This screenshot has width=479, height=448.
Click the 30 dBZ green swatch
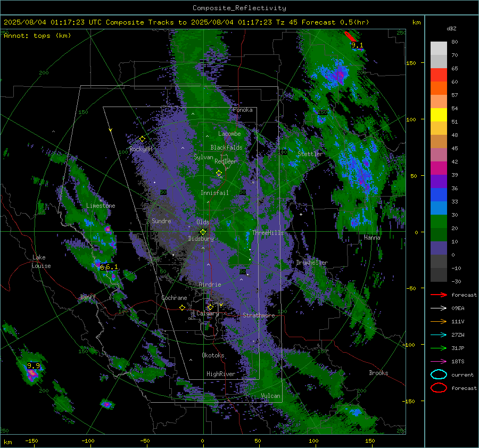tap(439, 222)
